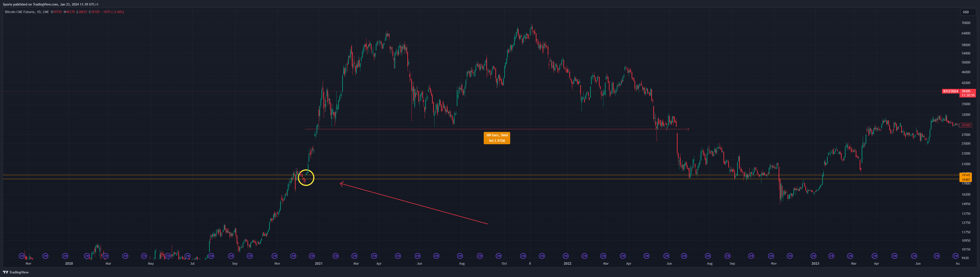
Task: Click the 2021 year label on the time axis
Action: pos(318,264)
